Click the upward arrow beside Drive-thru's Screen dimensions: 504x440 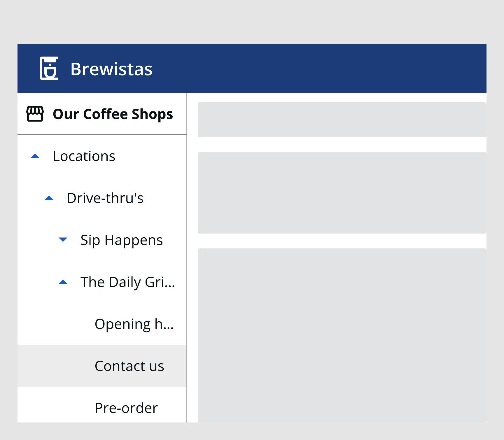tap(49, 198)
